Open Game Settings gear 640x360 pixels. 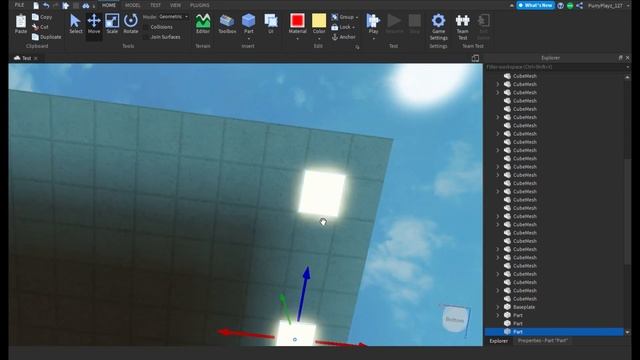click(438, 27)
